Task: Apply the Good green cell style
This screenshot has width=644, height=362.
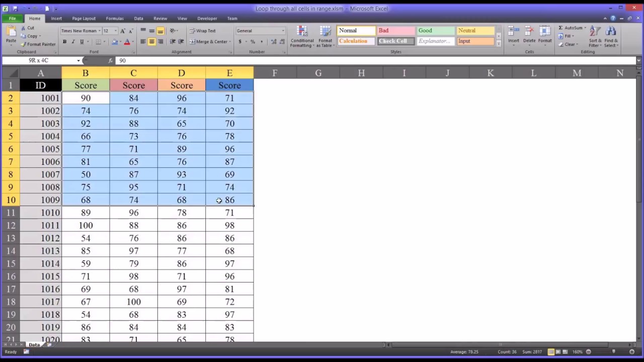Action: [435, 31]
